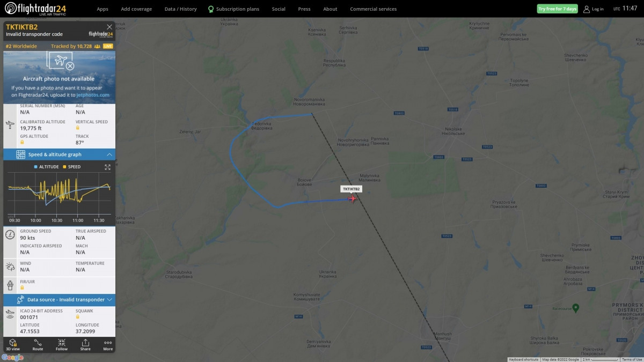Screen dimensions: 644x362
Task: Open the More options menu
Action: tap(108, 345)
